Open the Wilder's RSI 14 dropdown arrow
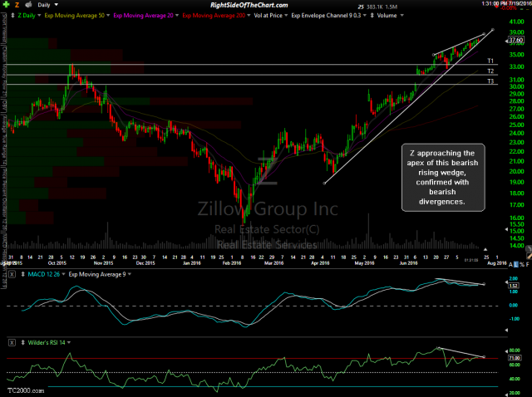 [69, 343]
